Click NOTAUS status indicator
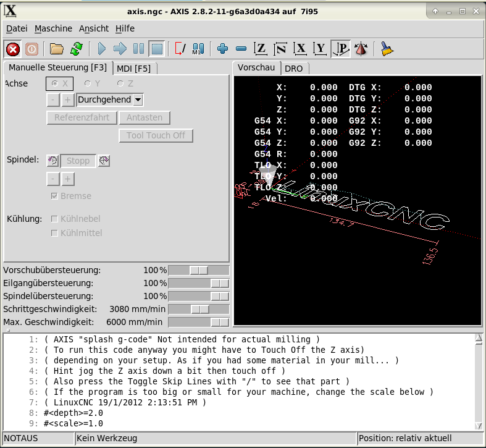This screenshot has width=486, height=448. click(x=21, y=438)
